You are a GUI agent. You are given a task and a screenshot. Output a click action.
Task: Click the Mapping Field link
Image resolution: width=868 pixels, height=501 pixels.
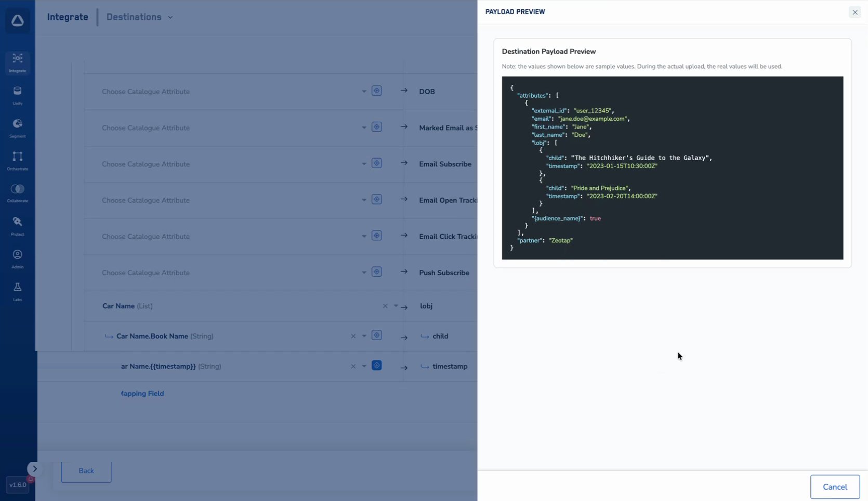(x=142, y=393)
